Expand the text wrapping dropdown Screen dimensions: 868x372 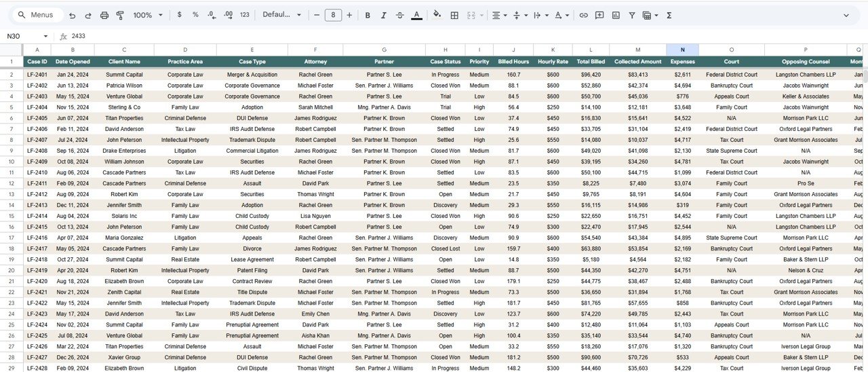pyautogui.click(x=547, y=15)
